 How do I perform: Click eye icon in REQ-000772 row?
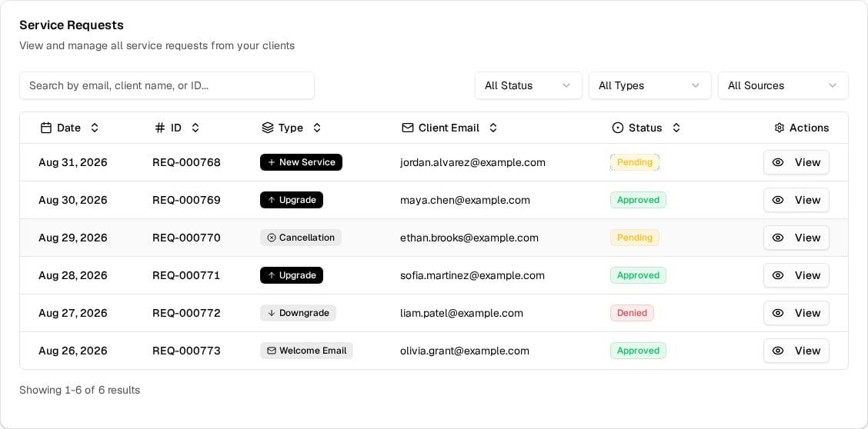778,313
